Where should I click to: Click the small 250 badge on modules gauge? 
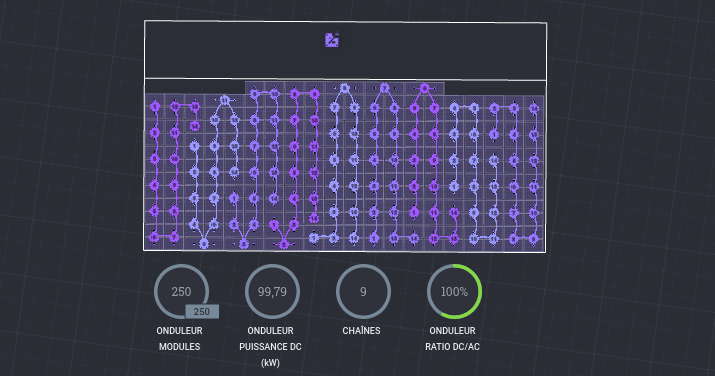click(x=202, y=312)
